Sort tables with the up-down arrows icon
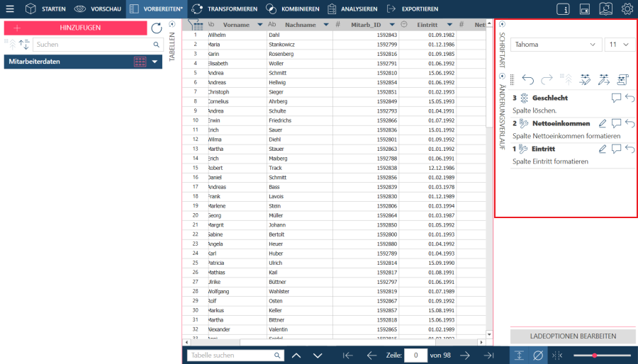638x364 pixels. (x=24, y=45)
